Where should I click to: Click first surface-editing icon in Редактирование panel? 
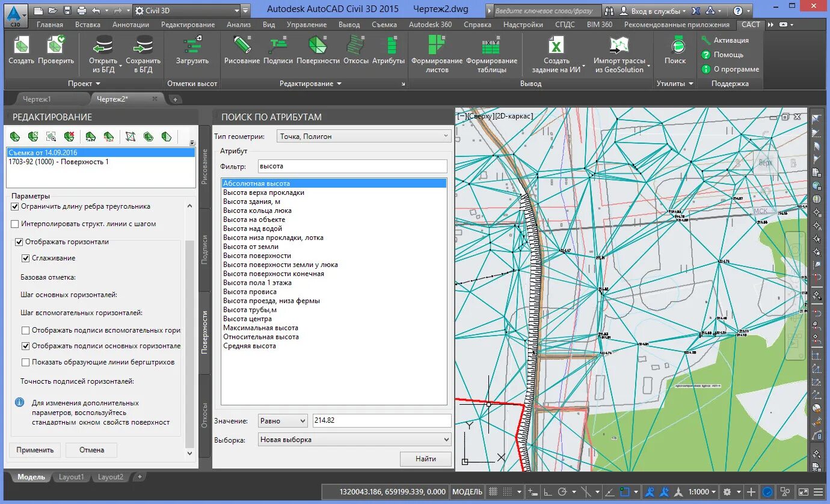point(15,137)
